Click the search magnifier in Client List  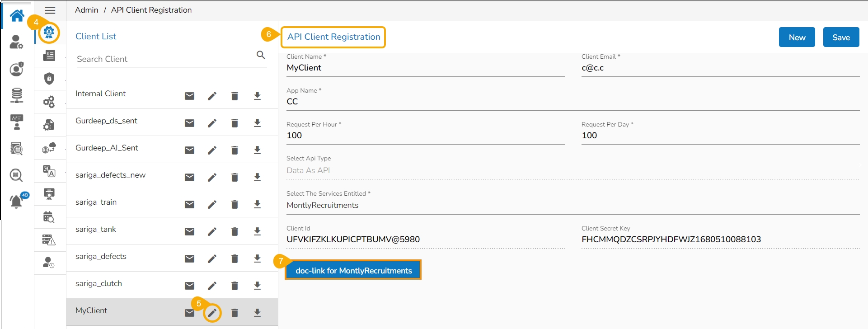(261, 55)
